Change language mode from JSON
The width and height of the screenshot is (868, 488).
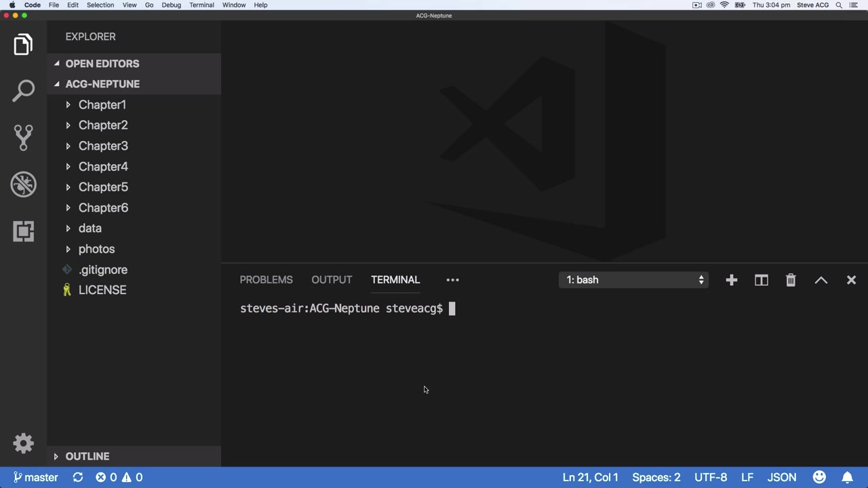click(782, 477)
